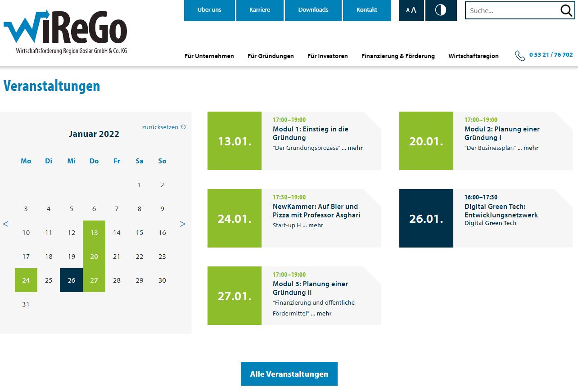The image size is (578, 392).
Task: Open the Für Unternehmen menu
Action: click(209, 56)
